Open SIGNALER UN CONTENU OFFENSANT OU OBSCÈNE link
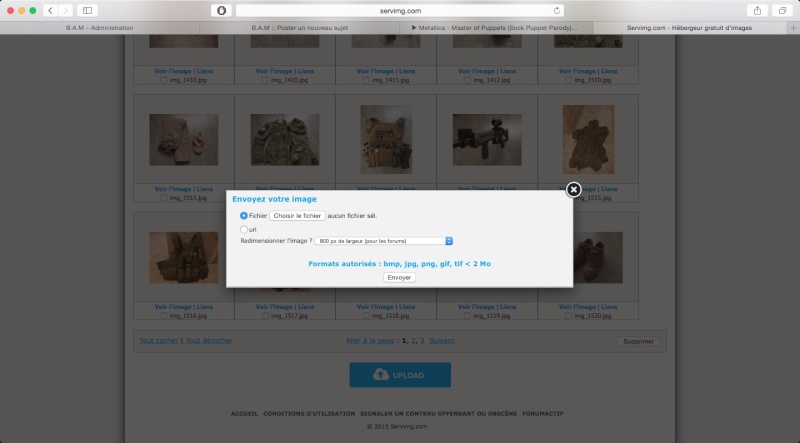 (439, 413)
